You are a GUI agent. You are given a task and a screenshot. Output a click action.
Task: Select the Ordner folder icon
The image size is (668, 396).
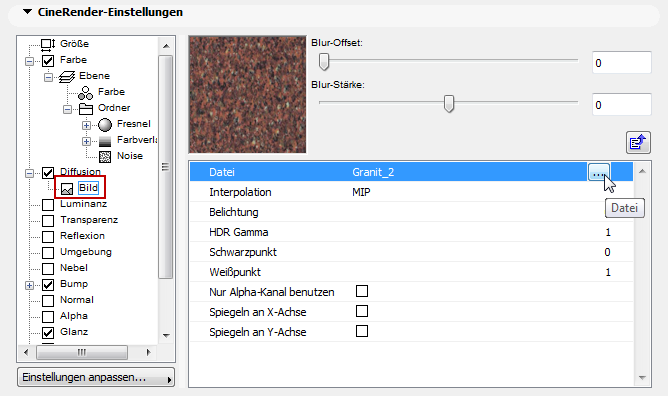(x=86, y=109)
